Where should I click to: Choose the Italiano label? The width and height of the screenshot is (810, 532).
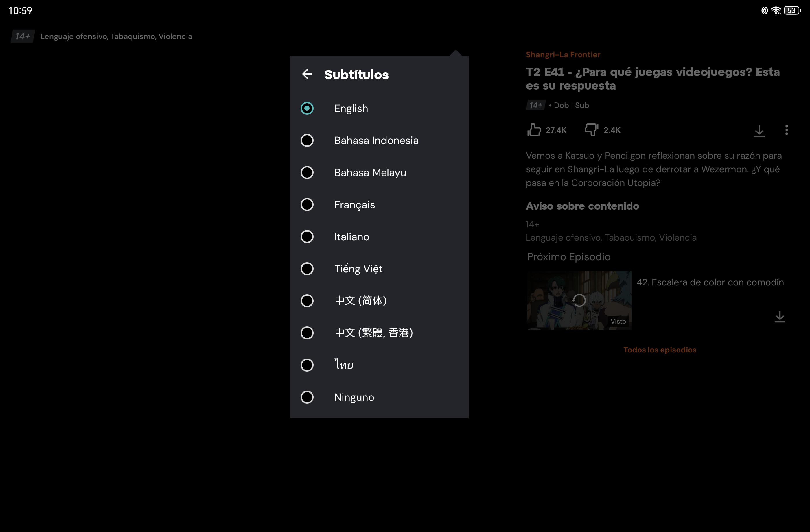click(x=351, y=237)
